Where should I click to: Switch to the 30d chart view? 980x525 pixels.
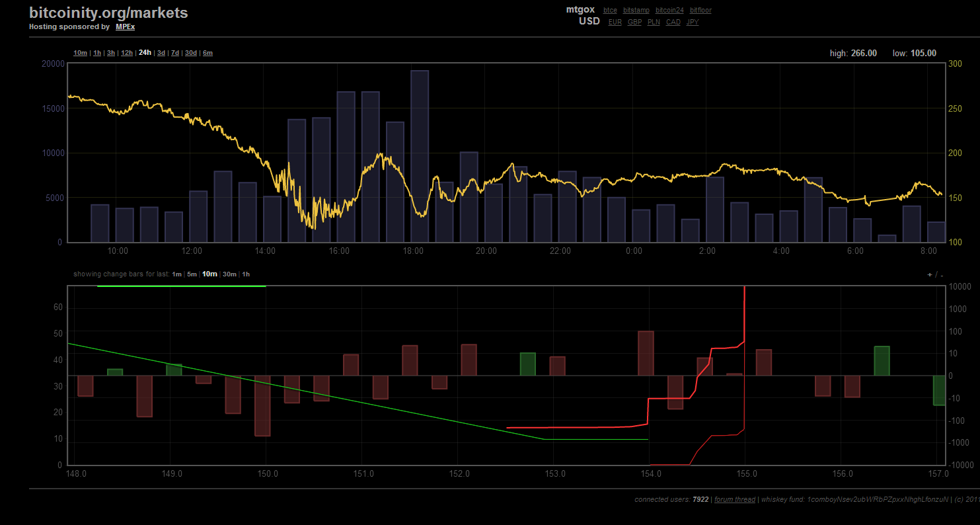(x=190, y=53)
